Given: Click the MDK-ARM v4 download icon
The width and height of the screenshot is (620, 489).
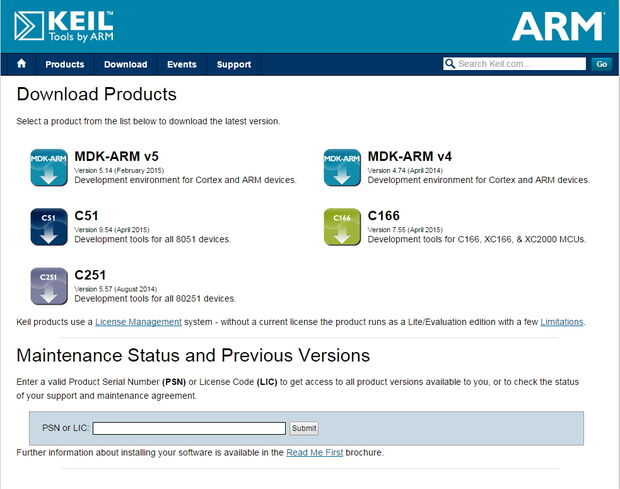Looking at the screenshot, I should [342, 167].
